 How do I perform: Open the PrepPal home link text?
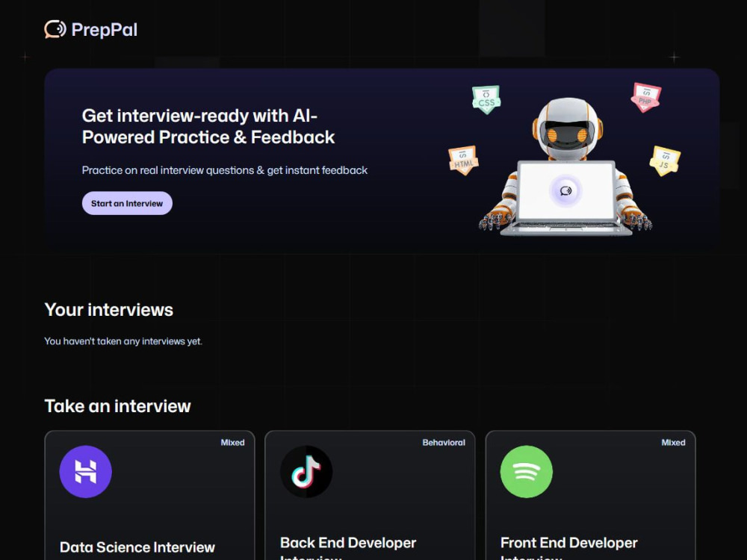point(105,30)
